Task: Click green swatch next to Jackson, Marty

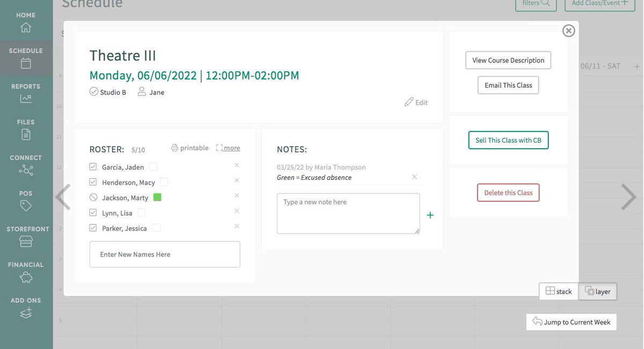Action: [157, 198]
